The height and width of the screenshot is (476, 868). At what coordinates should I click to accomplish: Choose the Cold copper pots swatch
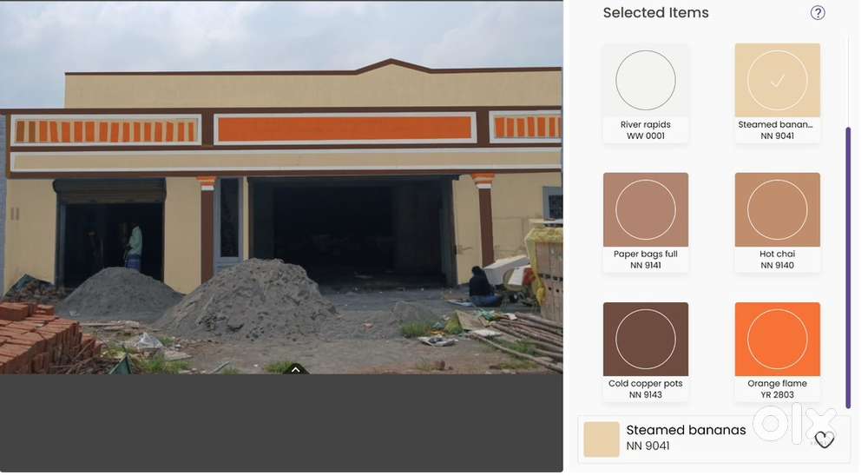tap(646, 352)
